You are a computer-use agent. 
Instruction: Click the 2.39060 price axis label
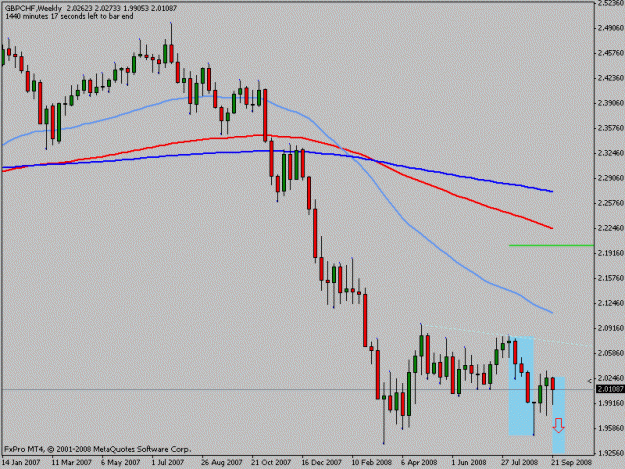point(610,103)
